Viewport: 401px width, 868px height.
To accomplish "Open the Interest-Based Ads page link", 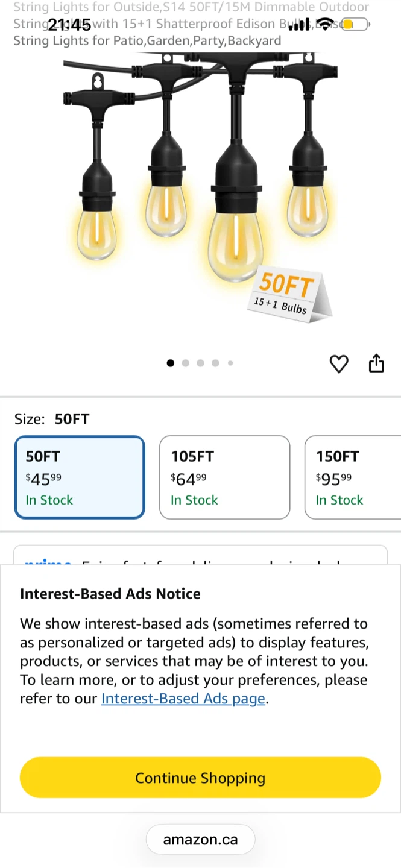I will click(183, 699).
